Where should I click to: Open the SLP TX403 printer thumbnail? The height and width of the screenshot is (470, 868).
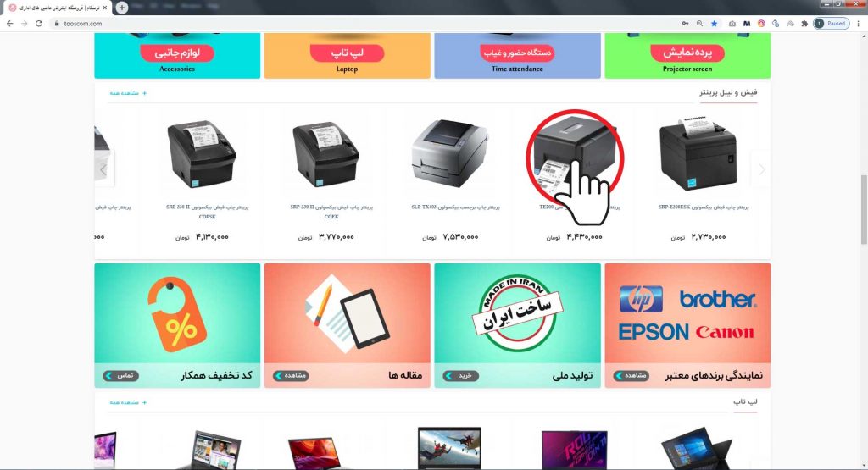450,153
